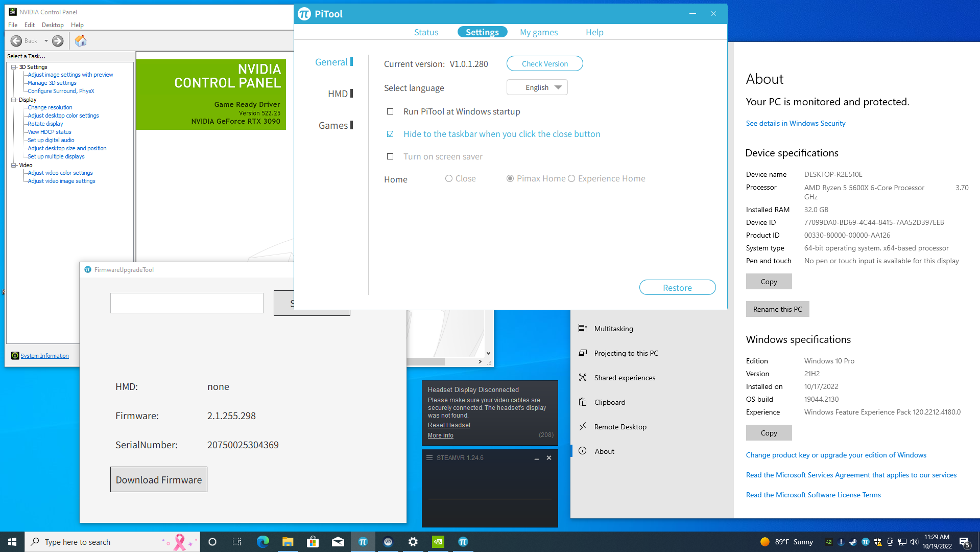980x552 pixels.
Task: Click the Reset Headset link
Action: (x=449, y=425)
